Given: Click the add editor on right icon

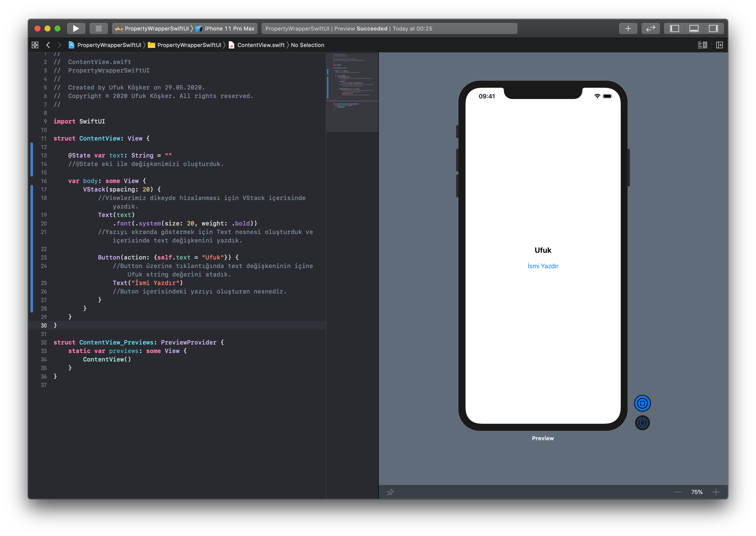Looking at the screenshot, I should tap(719, 45).
